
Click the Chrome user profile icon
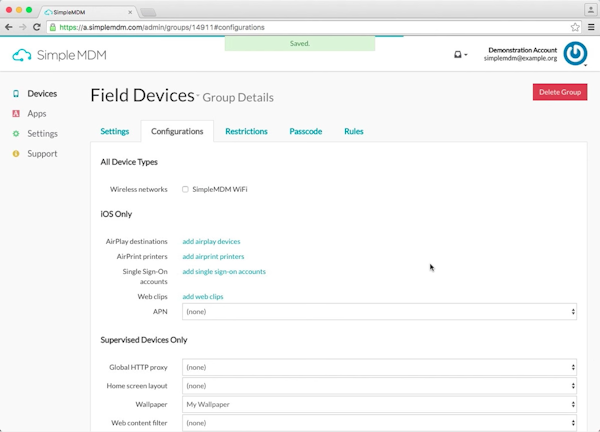point(590,10)
